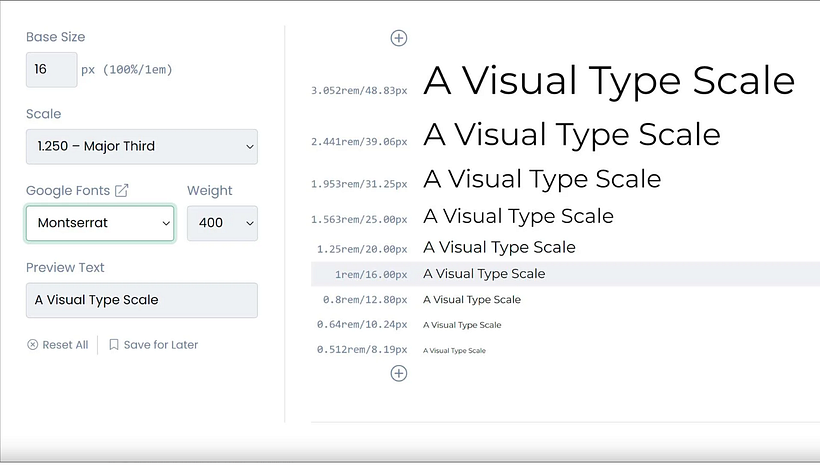
Task: Click the Base Size input field
Action: (51, 70)
